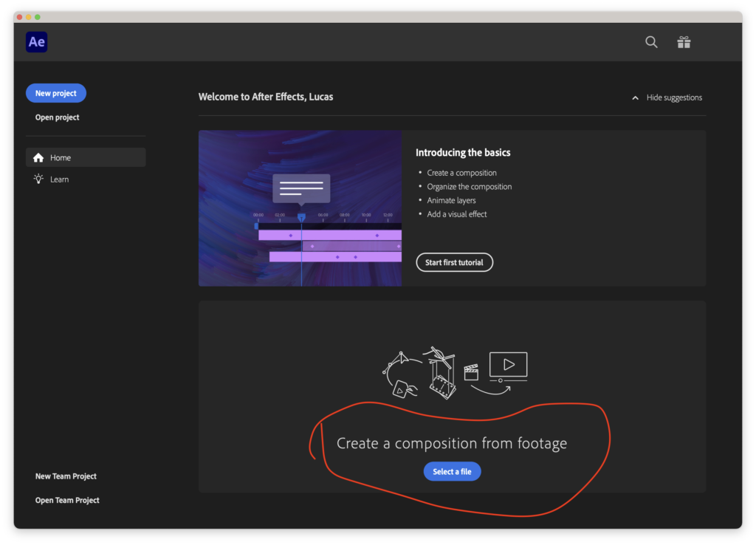Click 'Welcome to After Effects, Lucas' heading
756x545 pixels.
[x=266, y=97]
